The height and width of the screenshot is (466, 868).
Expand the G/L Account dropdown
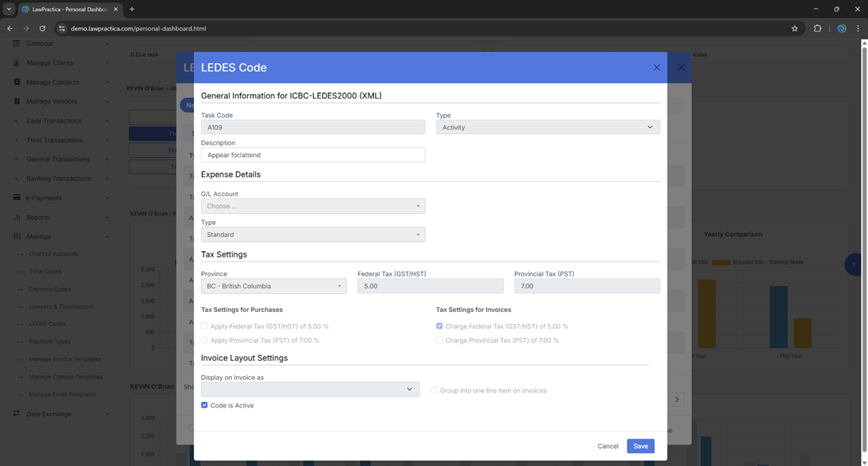coord(312,206)
